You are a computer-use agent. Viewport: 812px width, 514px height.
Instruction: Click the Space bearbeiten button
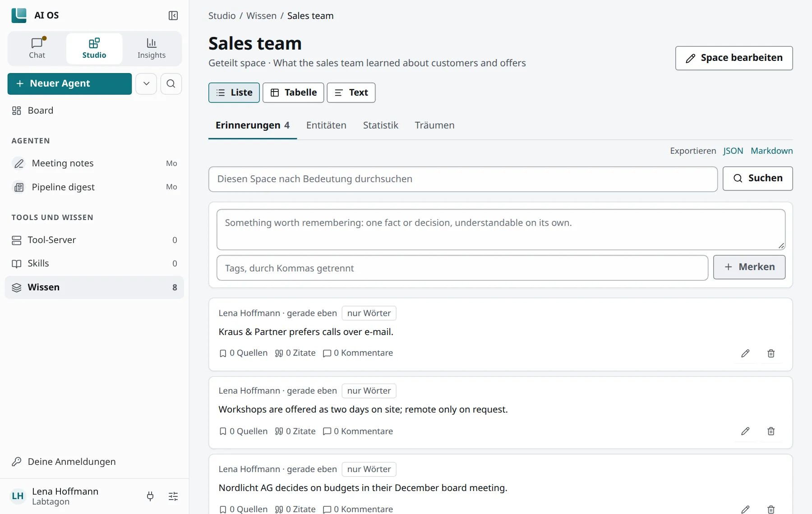coord(734,58)
